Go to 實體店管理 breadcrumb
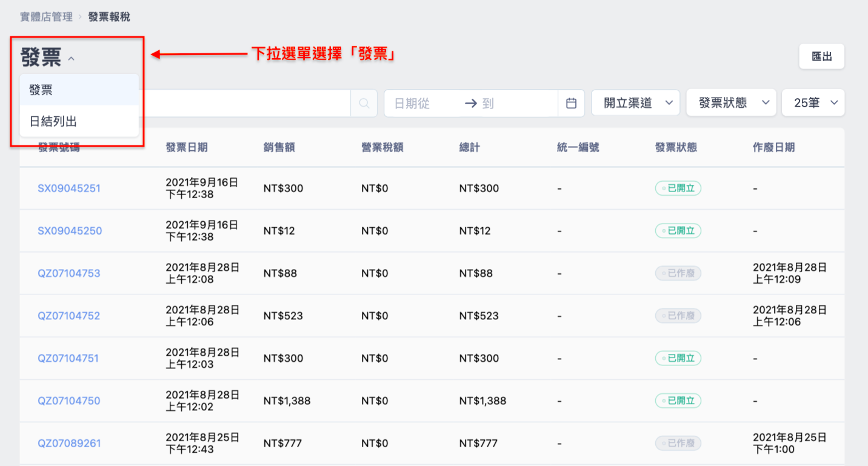Screen dimensions: 868x466 [46, 17]
